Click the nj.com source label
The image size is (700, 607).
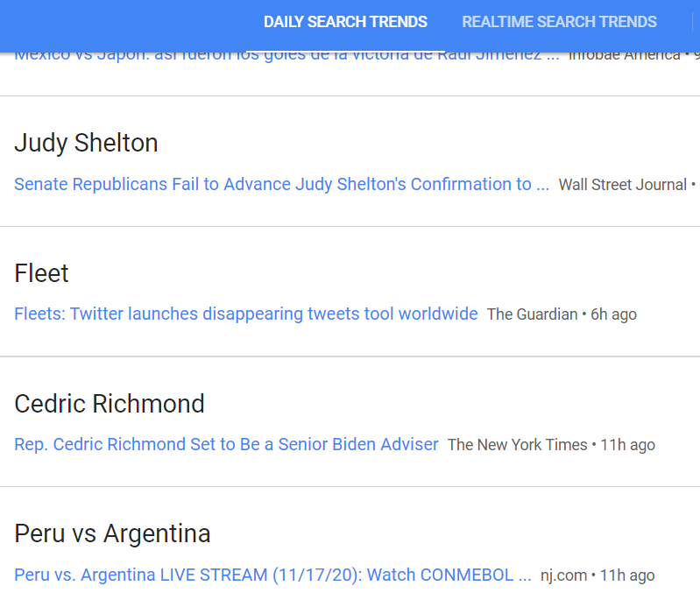(563, 575)
